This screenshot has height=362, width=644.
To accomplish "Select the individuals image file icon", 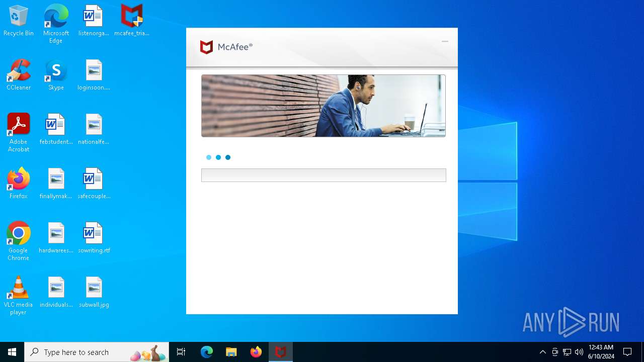I will click(x=56, y=293).
